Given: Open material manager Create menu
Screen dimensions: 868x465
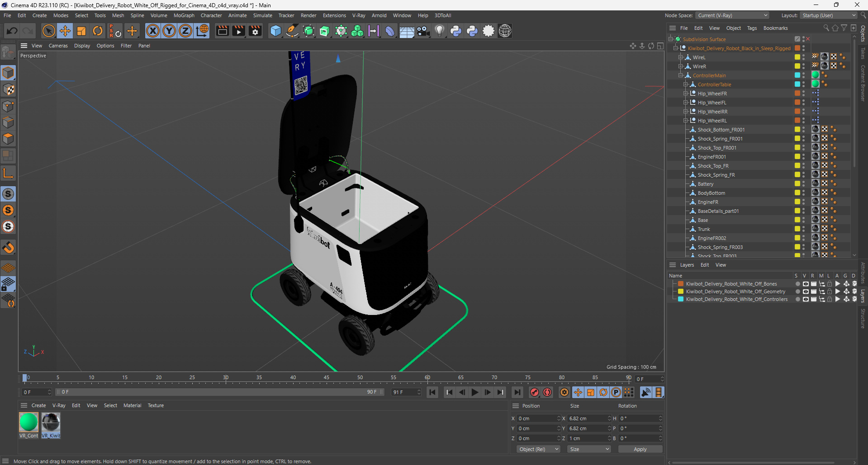Looking at the screenshot, I should [38, 405].
